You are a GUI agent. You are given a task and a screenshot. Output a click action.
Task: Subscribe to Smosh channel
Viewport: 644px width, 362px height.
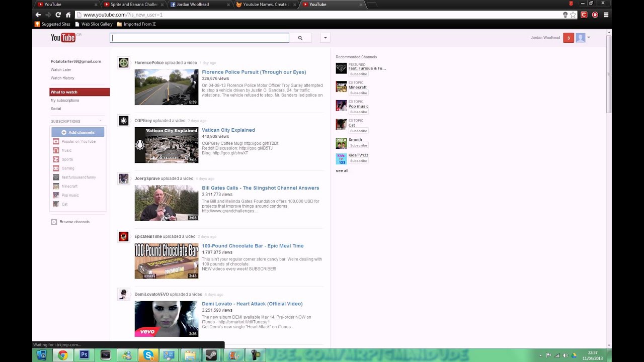[359, 145]
